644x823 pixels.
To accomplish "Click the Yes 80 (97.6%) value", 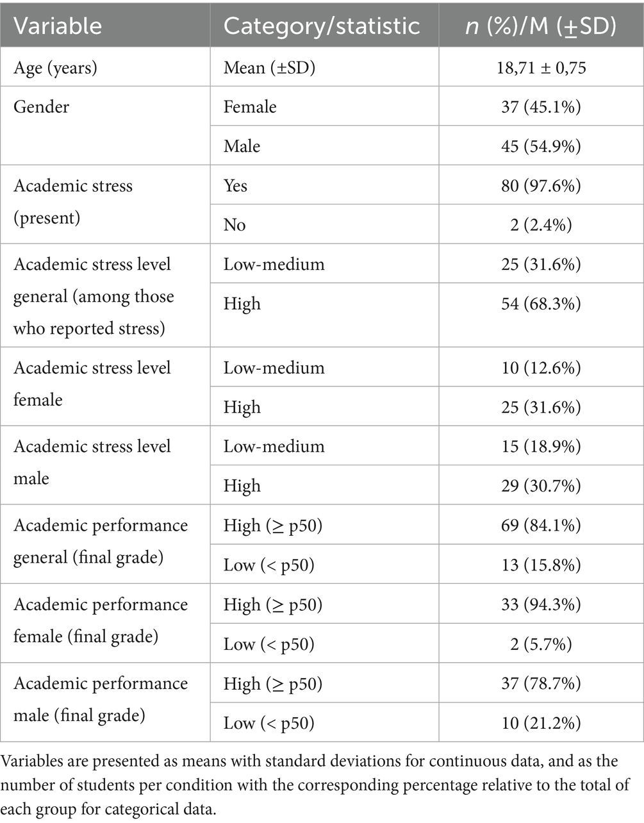I will [x=541, y=186].
